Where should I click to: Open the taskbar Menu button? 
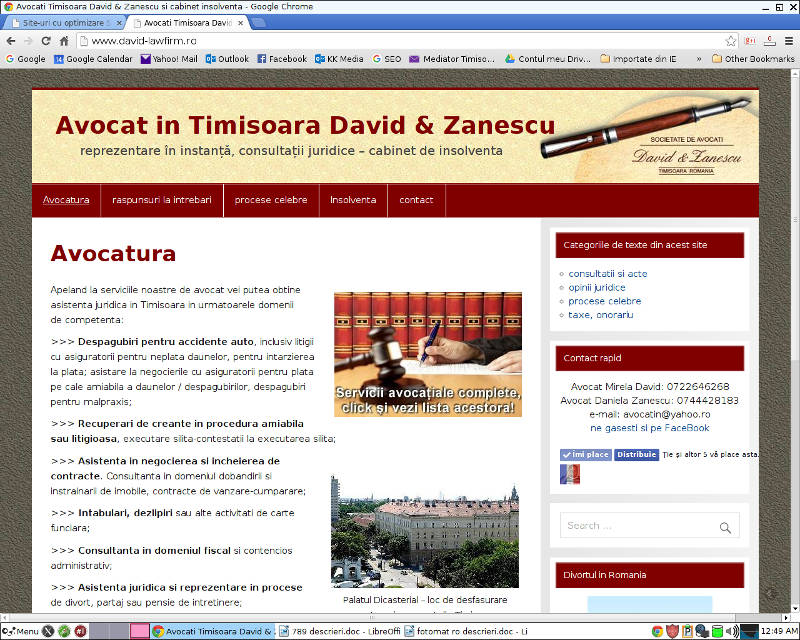[x=20, y=631]
